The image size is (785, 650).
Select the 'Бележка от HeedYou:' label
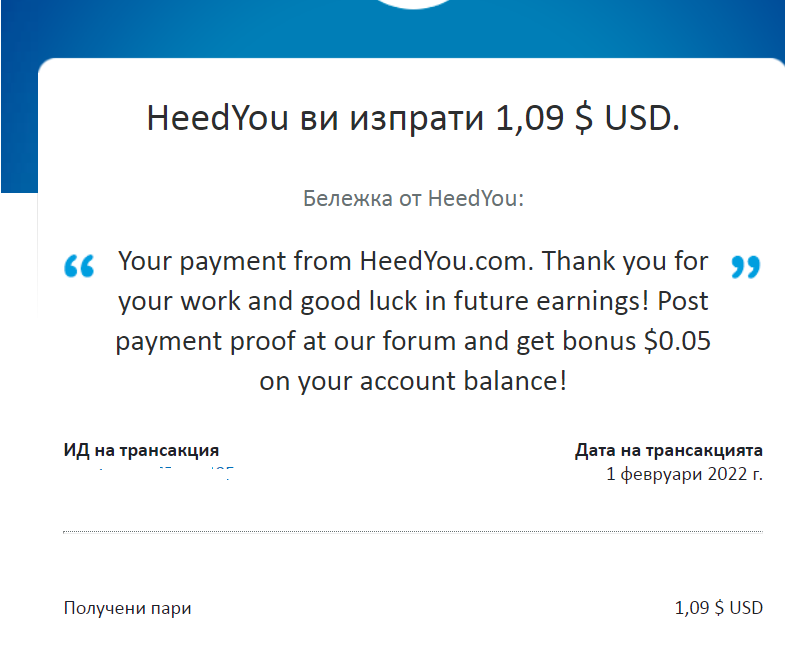[414, 198]
